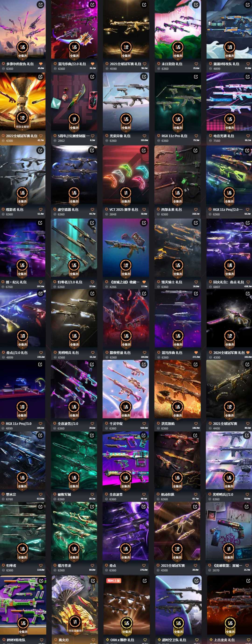
Task: Toggle heart favorite on 电音光谱 礼包
Action: coord(248,136)
